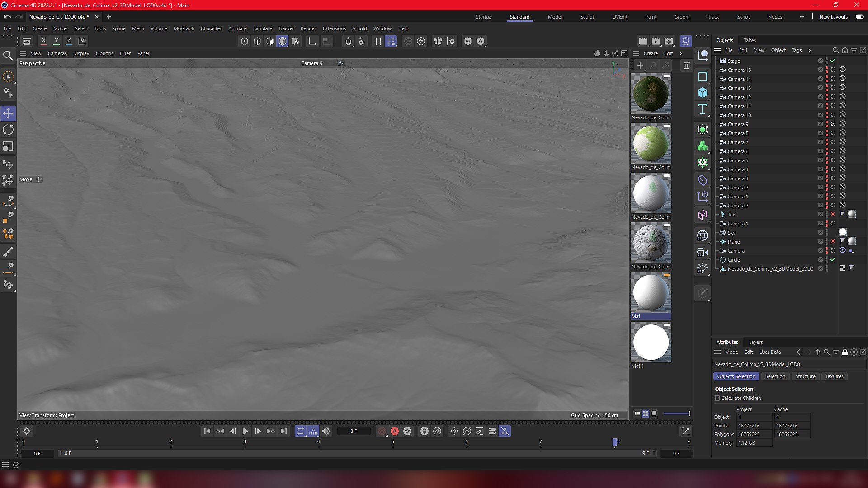Click the coordinate system toggle icon
Screen dimensions: 868x488
point(82,41)
